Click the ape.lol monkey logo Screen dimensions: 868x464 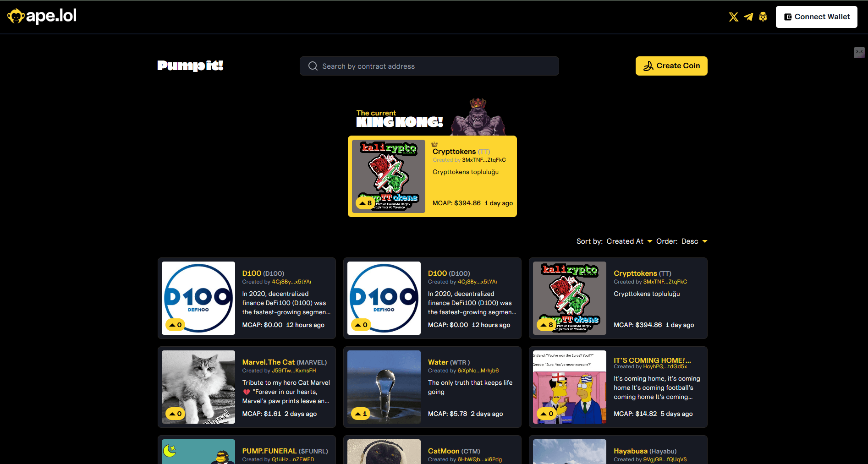point(42,16)
